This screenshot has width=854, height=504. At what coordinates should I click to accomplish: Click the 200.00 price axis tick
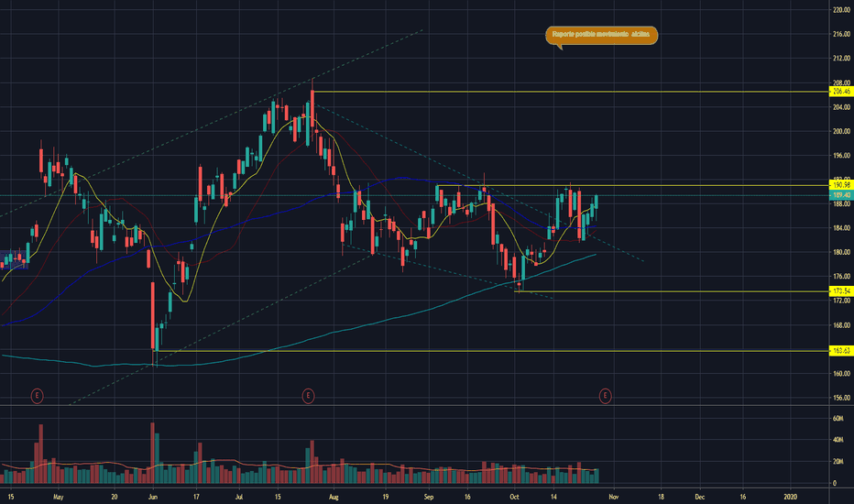pos(841,131)
